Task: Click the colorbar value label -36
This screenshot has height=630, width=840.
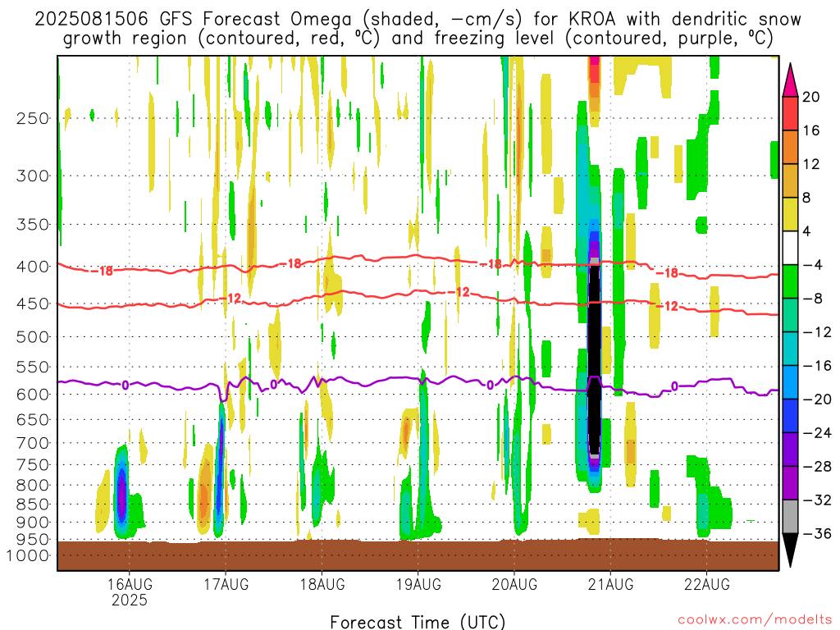Action: coord(817,534)
